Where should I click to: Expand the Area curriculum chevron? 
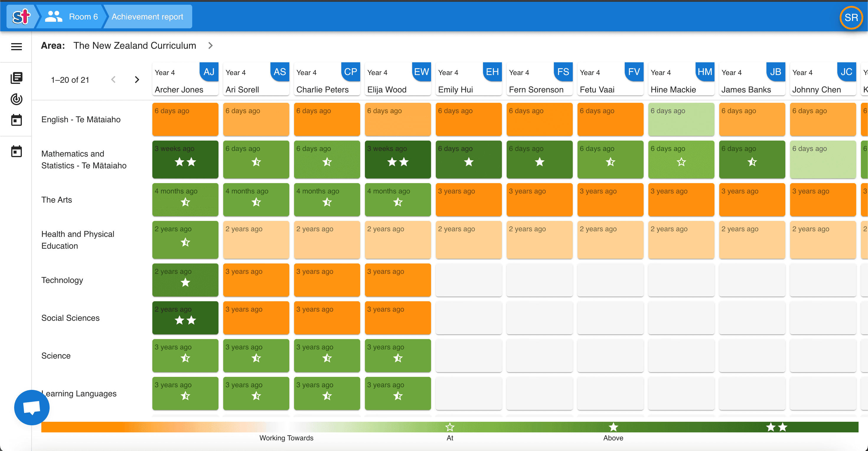[x=211, y=45]
